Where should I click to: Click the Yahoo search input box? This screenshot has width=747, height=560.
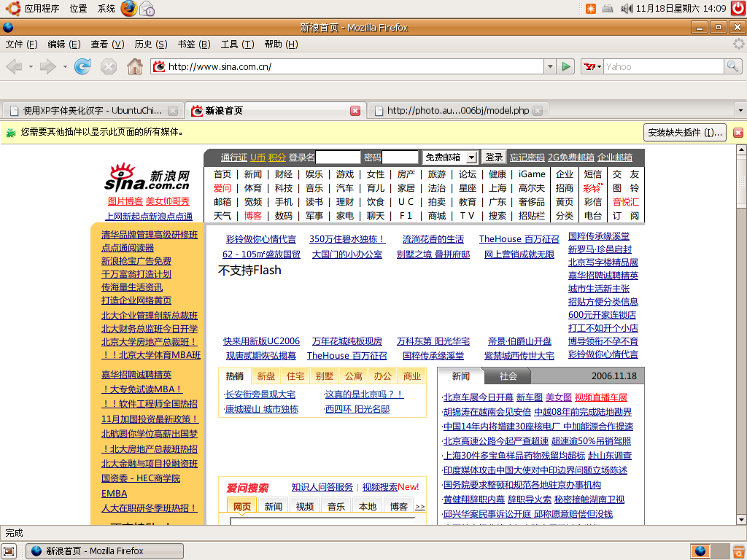tap(664, 66)
